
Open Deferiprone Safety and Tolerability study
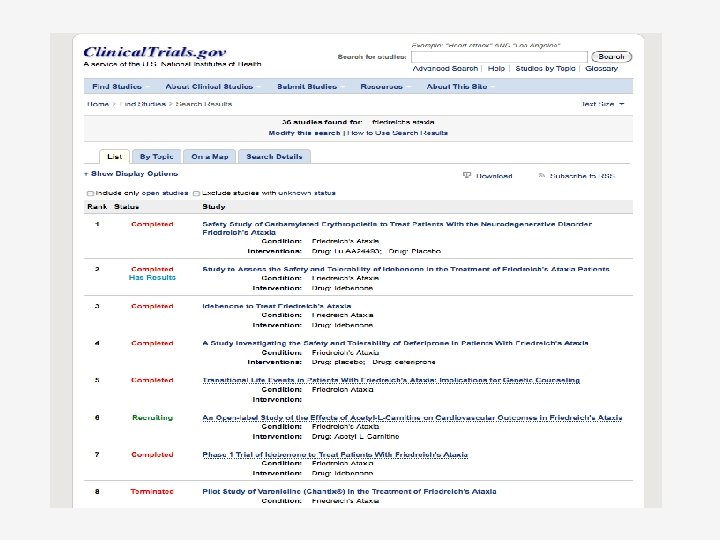(x=395, y=343)
